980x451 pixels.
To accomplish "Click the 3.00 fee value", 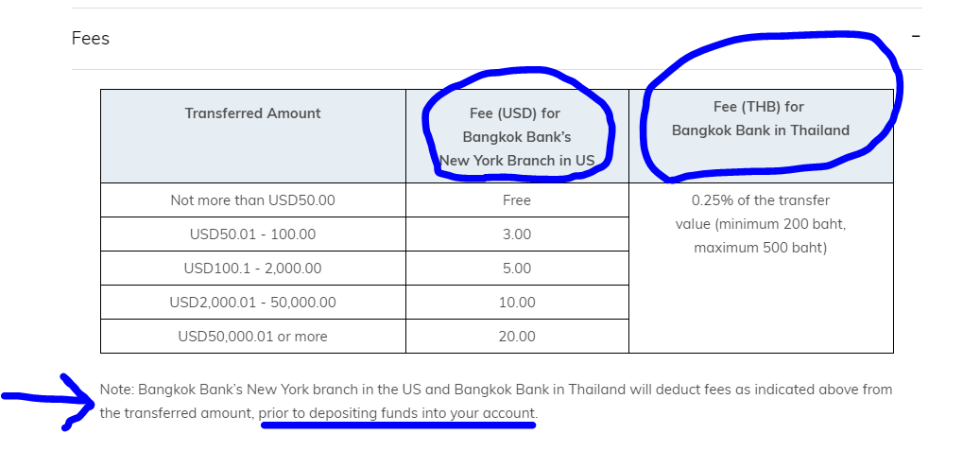I will (517, 234).
